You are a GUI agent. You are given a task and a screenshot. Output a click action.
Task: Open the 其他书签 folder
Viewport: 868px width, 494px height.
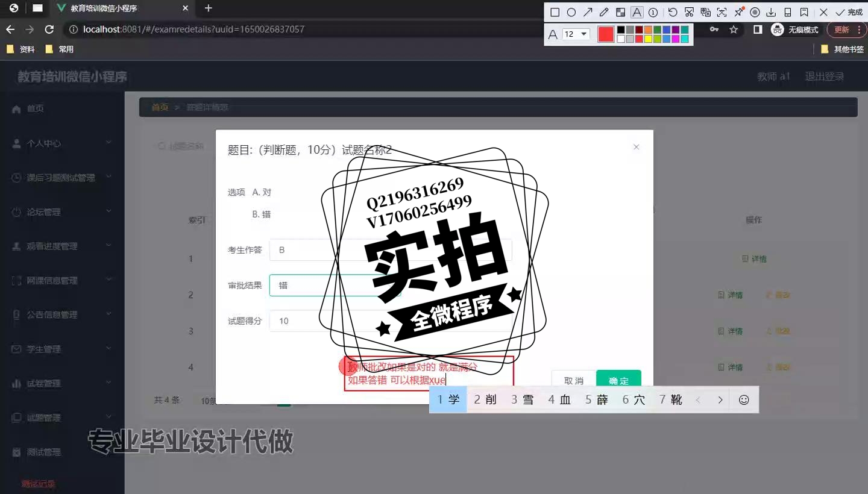[843, 49]
